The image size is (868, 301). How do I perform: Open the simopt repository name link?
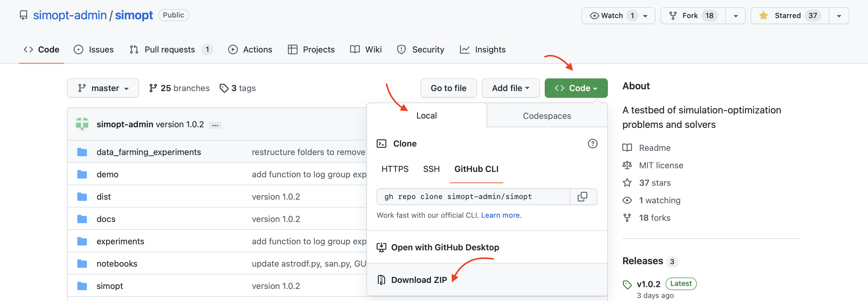pos(134,15)
